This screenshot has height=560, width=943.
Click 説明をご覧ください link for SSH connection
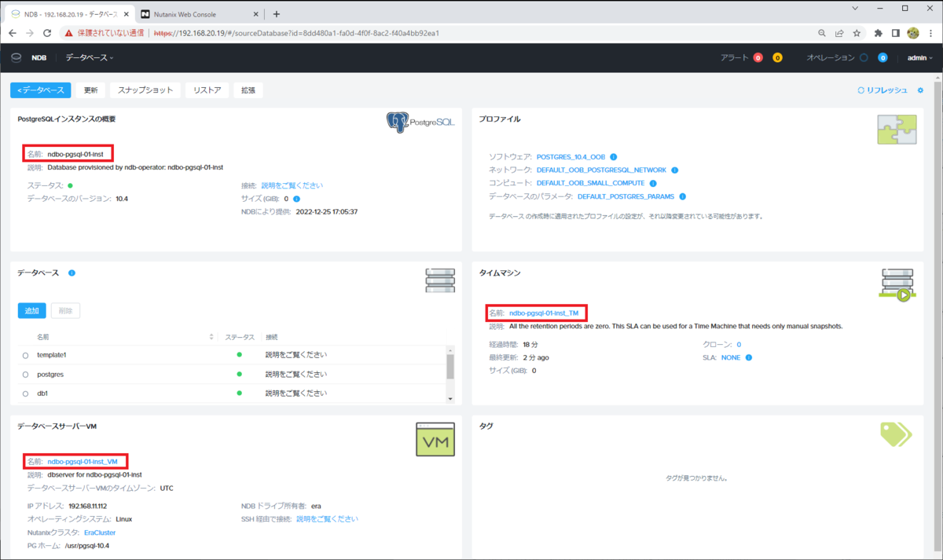click(327, 519)
